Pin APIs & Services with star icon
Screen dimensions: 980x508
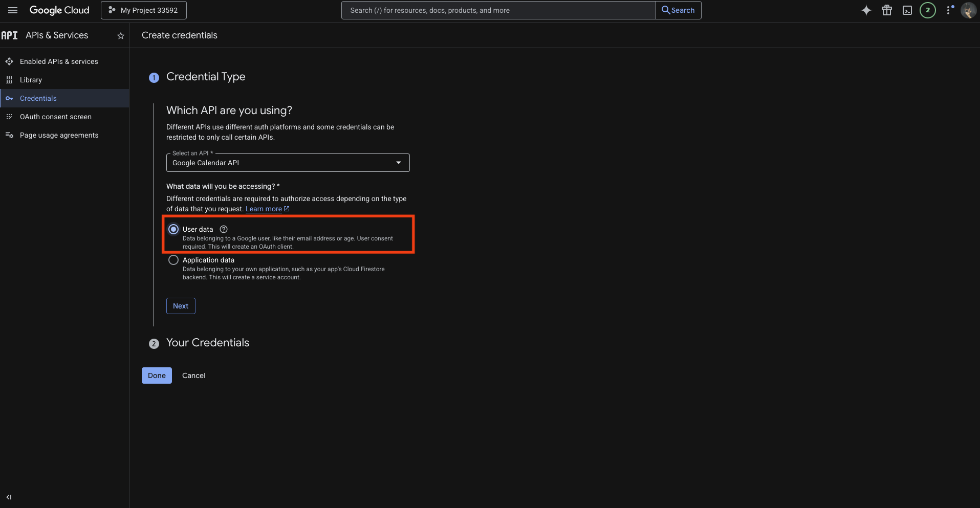(121, 36)
